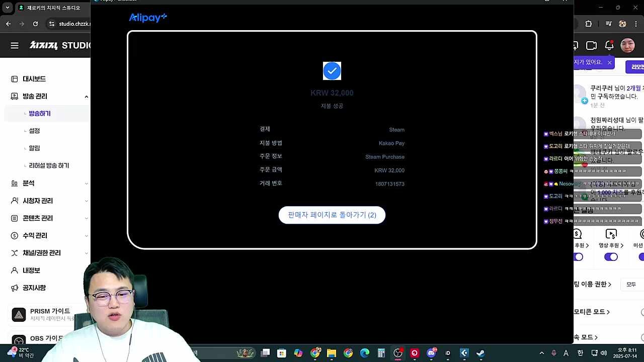Click the Alipay+ logo

click(148, 18)
